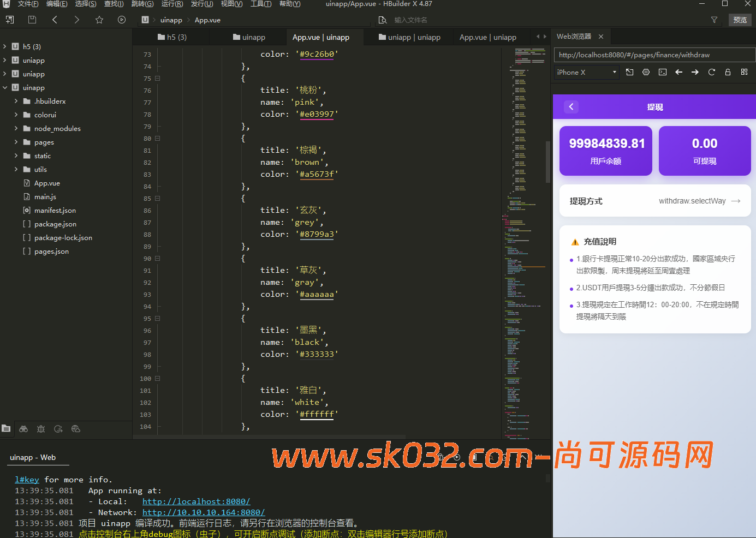Toggle the lock icon in browser toolbar
Image resolution: width=756 pixels, height=538 pixels.
(728, 72)
